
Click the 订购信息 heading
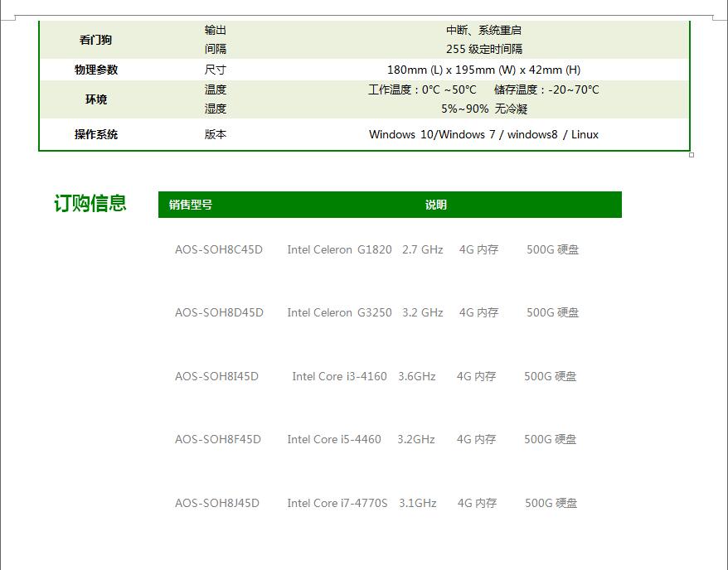(x=90, y=204)
